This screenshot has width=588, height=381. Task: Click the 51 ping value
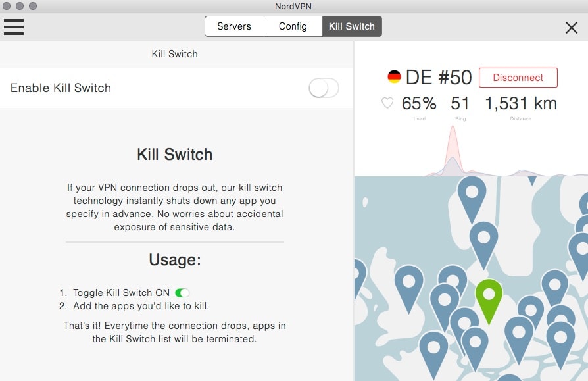point(460,103)
